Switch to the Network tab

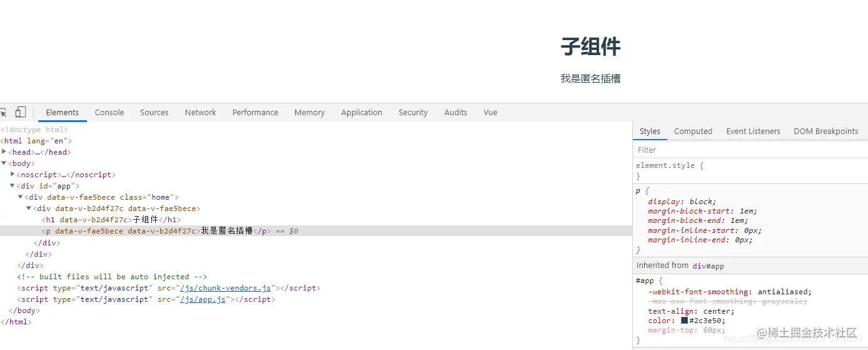click(201, 113)
